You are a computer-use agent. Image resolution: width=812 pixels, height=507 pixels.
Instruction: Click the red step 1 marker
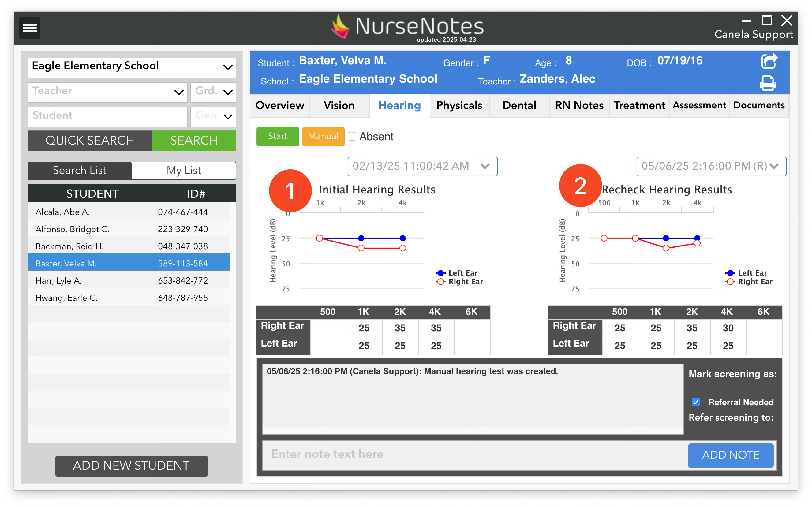[290, 191]
